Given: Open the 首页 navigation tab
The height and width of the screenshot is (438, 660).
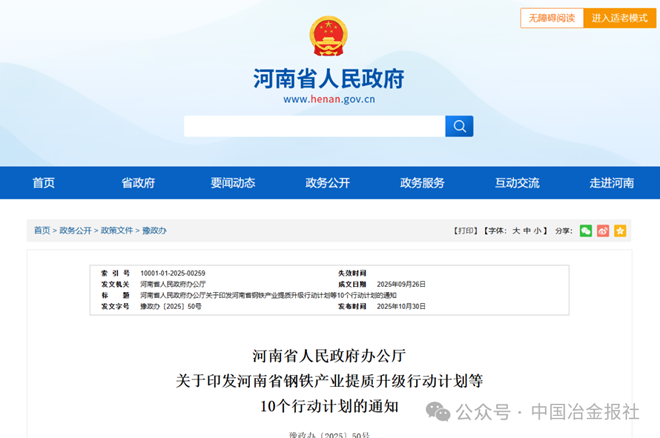Looking at the screenshot, I should coord(43,183).
